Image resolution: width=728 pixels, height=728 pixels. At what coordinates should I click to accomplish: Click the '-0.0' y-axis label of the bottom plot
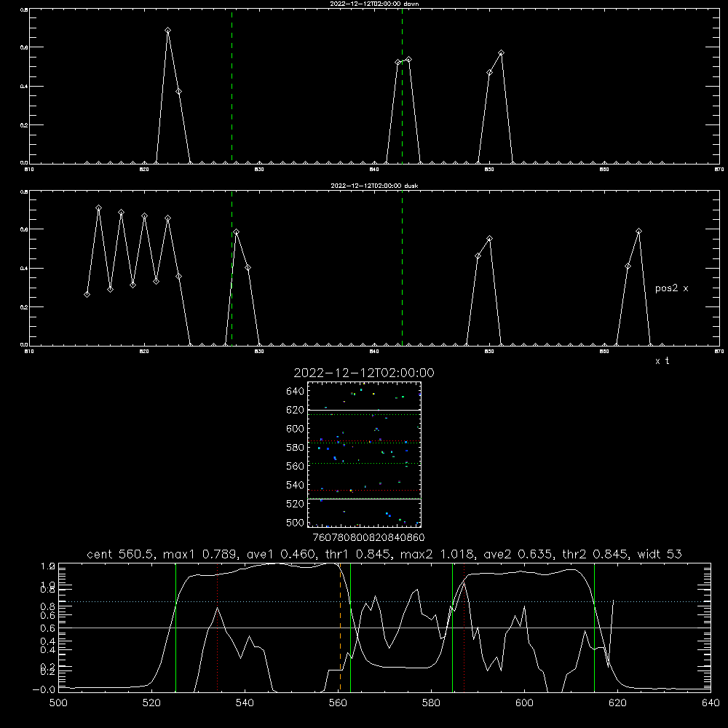[44, 690]
